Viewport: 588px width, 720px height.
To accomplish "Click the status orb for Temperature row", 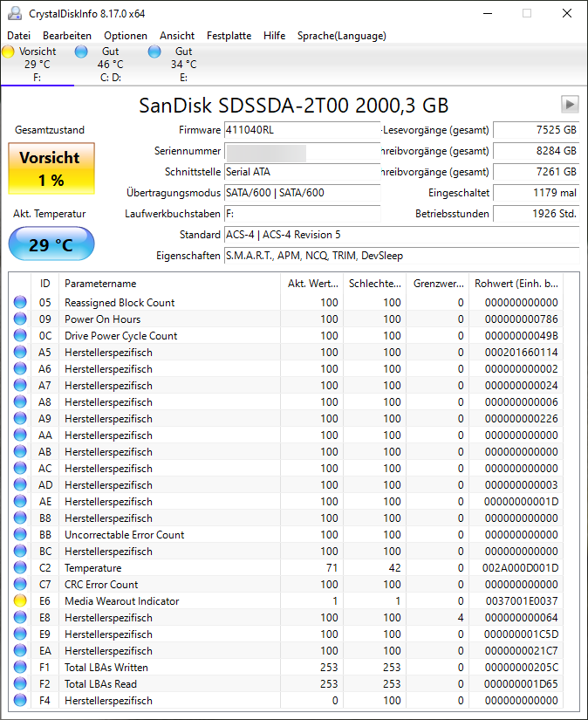I will pyautogui.click(x=20, y=567).
